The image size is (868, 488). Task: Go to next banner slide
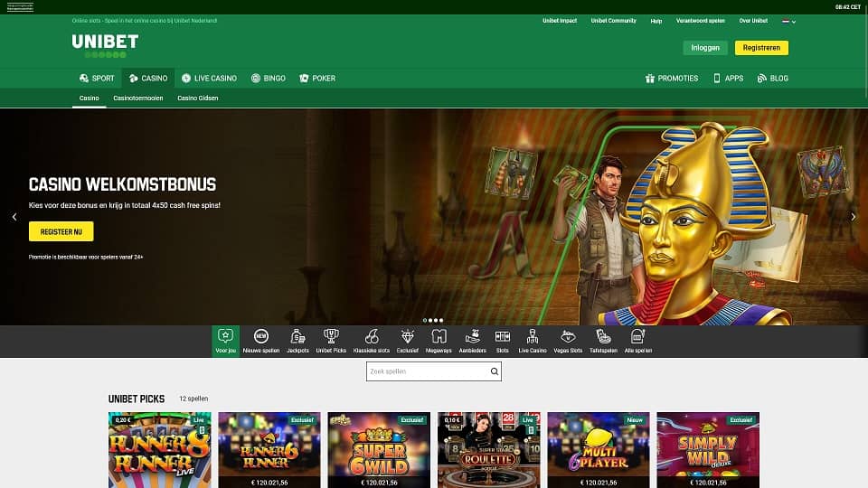pos(853,217)
